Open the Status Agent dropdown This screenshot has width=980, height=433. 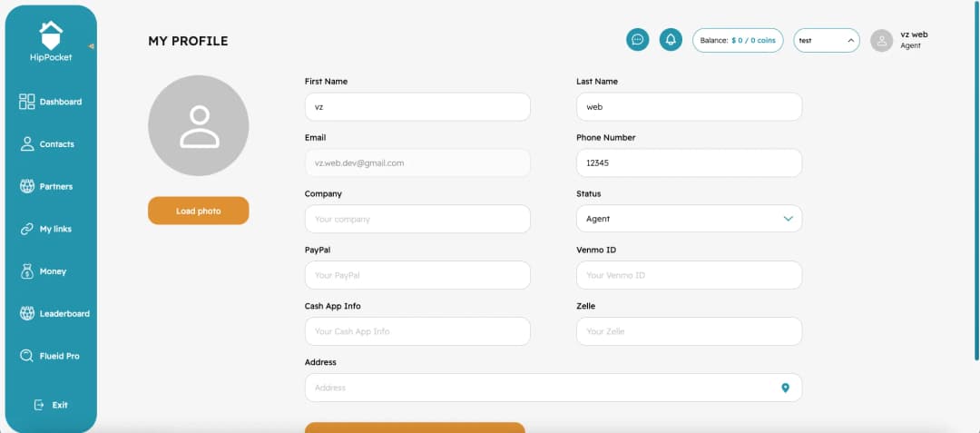pyautogui.click(x=689, y=219)
